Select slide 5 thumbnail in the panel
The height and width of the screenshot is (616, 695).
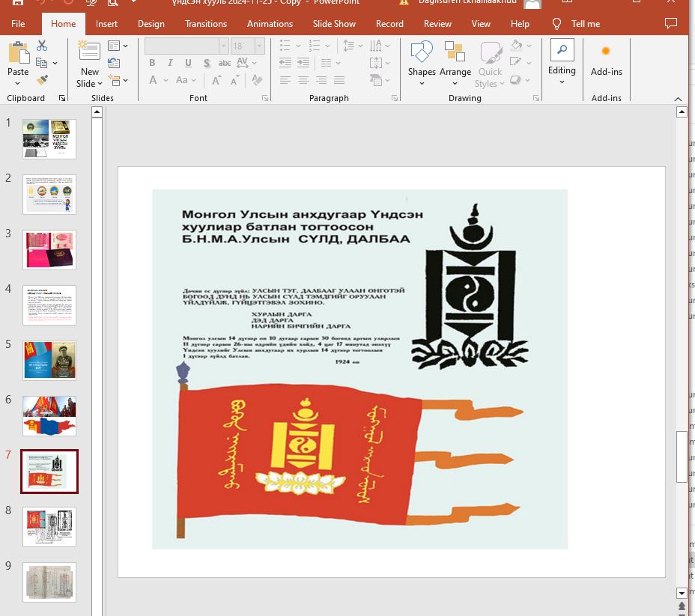point(49,360)
